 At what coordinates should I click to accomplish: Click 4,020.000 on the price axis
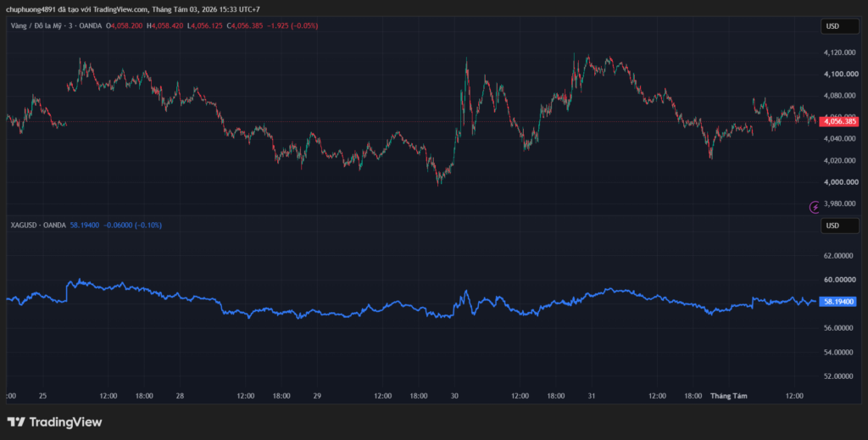(x=841, y=160)
